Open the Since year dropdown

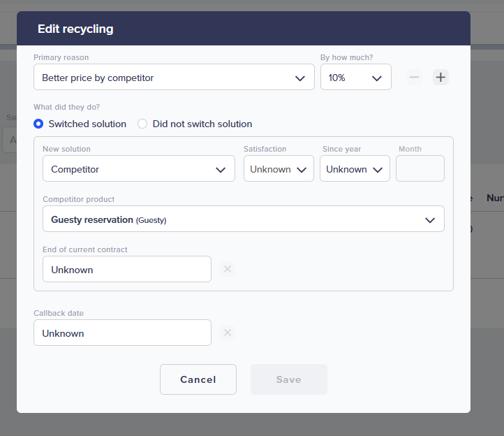click(355, 168)
